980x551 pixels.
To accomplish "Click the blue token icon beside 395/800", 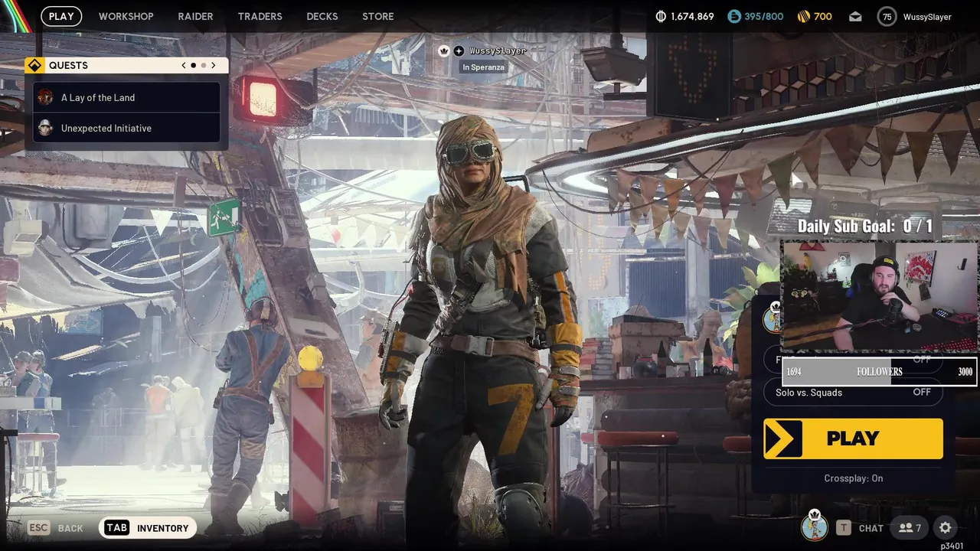I will coord(734,16).
